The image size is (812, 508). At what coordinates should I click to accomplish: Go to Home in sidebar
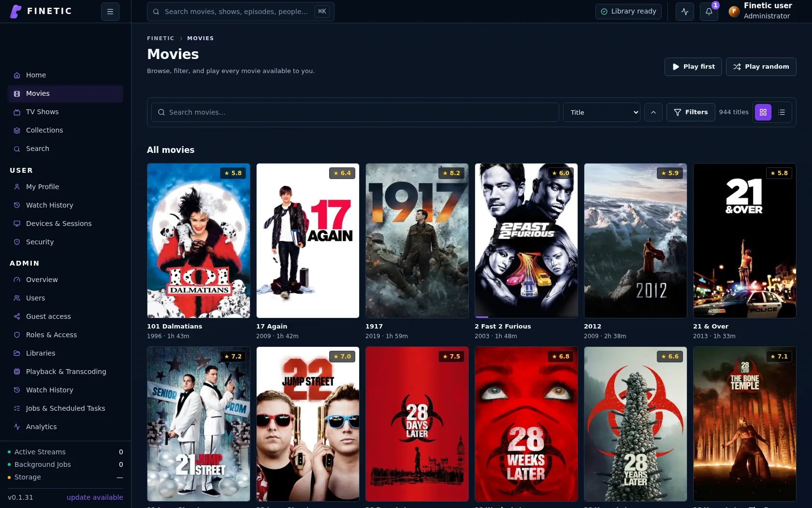[65, 75]
